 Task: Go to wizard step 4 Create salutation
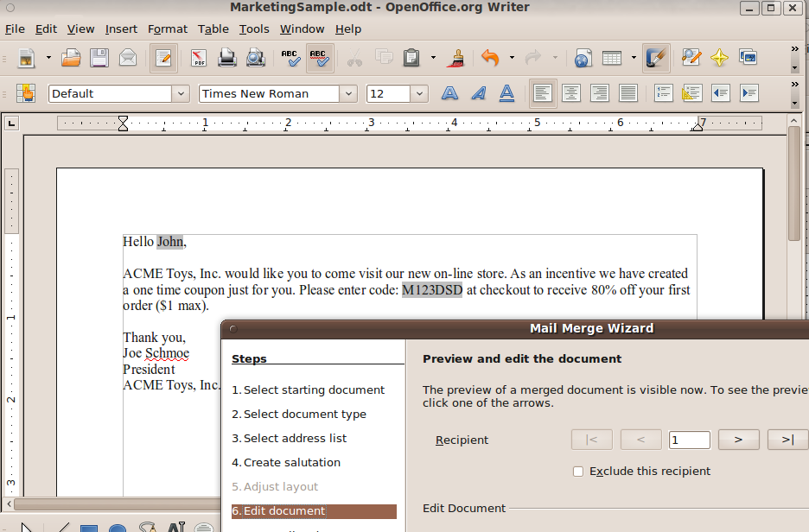(286, 462)
